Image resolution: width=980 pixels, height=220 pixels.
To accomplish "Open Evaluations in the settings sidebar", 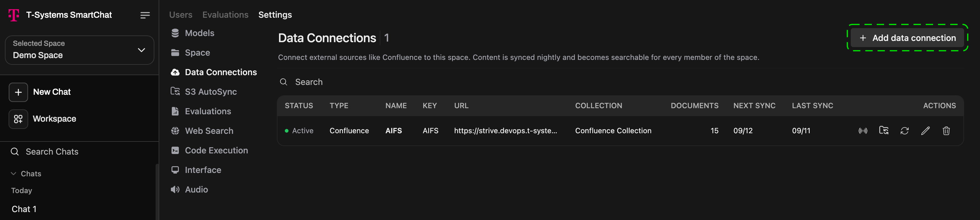I will tap(201, 111).
